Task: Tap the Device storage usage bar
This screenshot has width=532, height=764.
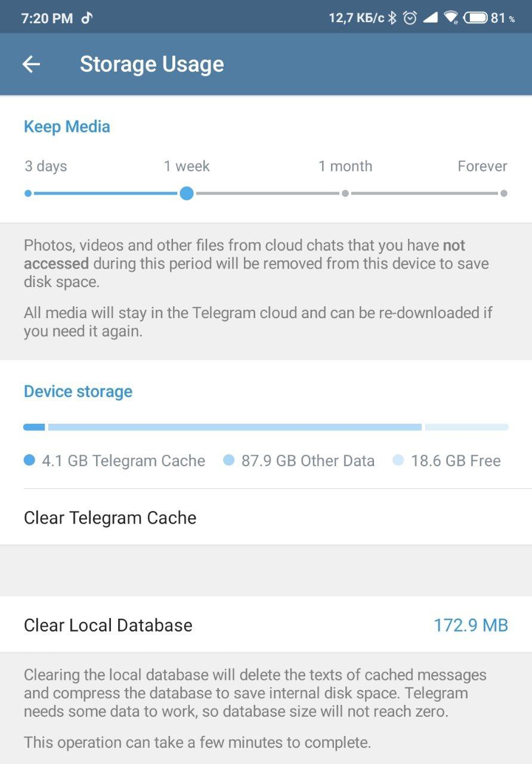Action: coord(265,427)
